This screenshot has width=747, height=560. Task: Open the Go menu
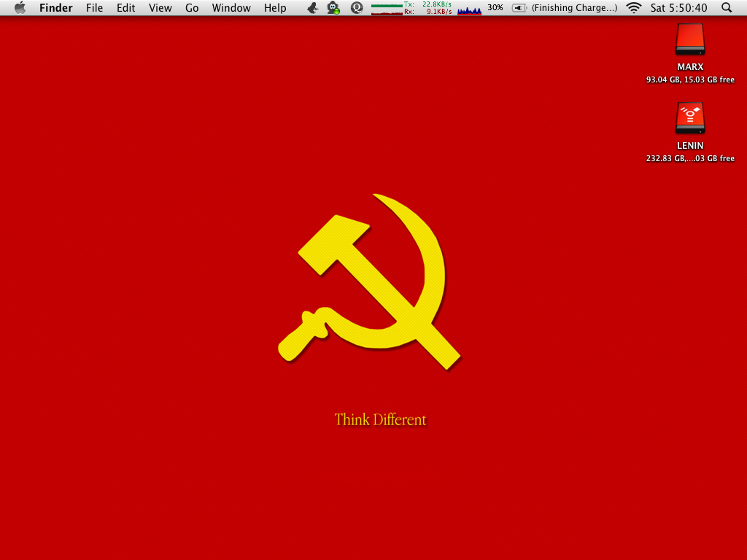click(192, 8)
